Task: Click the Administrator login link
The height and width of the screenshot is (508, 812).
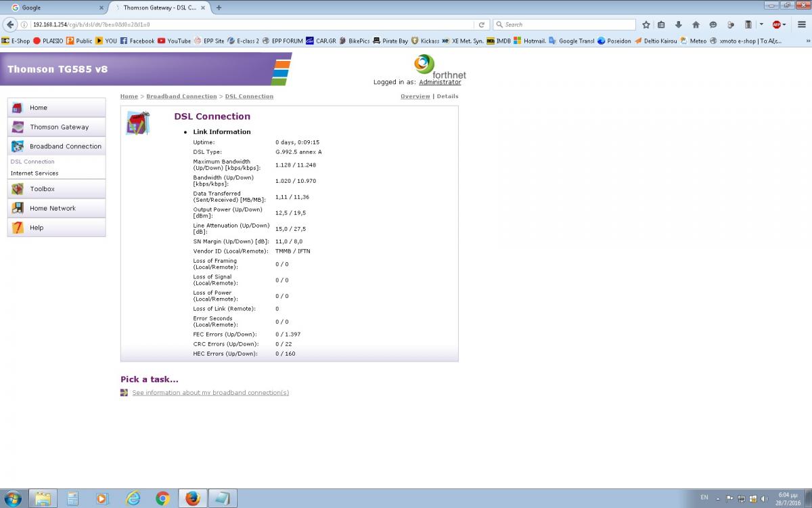Action: click(x=440, y=82)
